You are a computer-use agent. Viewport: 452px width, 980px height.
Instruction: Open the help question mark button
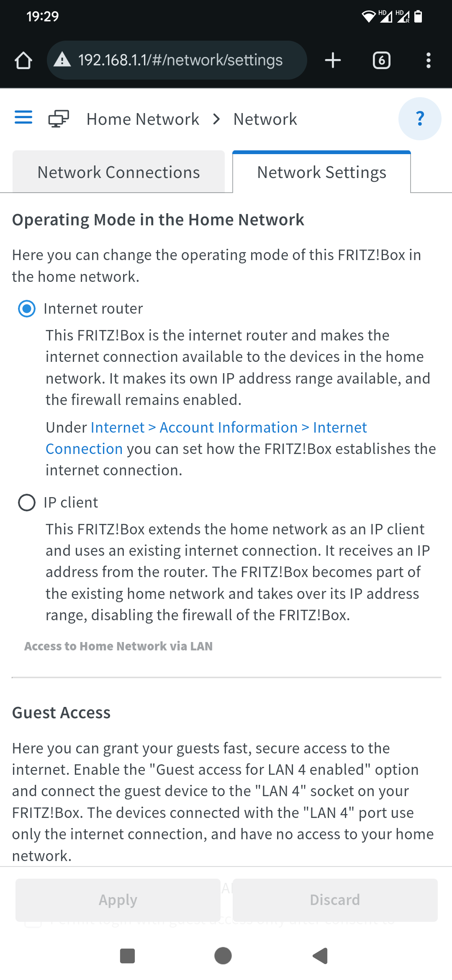coord(420,119)
